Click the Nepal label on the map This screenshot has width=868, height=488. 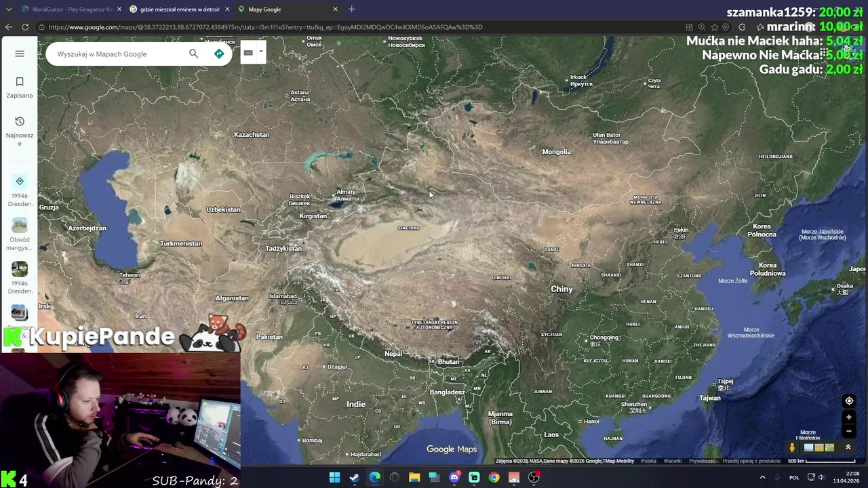393,354
